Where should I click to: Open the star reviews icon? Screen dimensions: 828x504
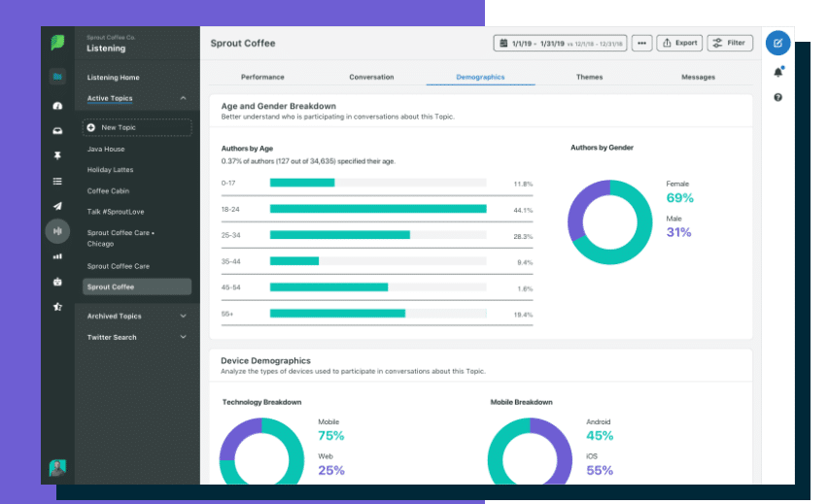tap(57, 307)
